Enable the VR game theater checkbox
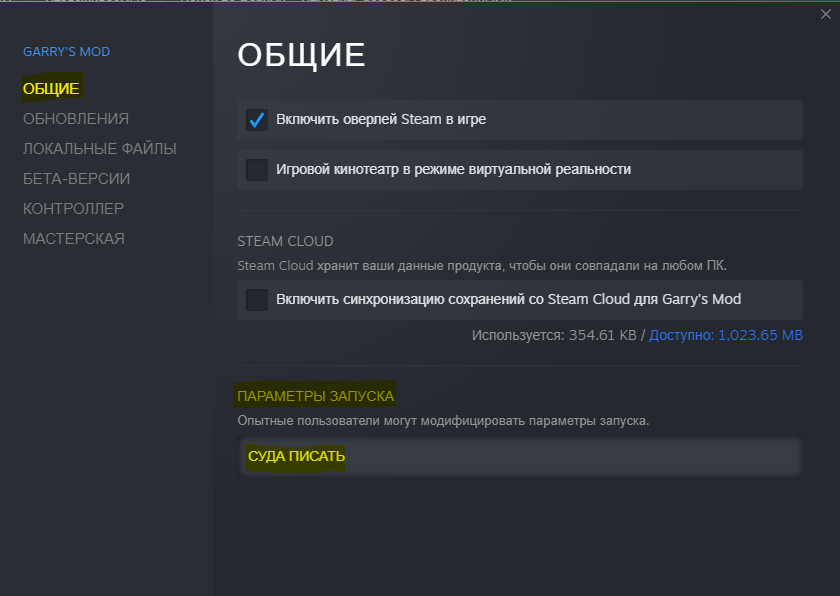 (257, 170)
